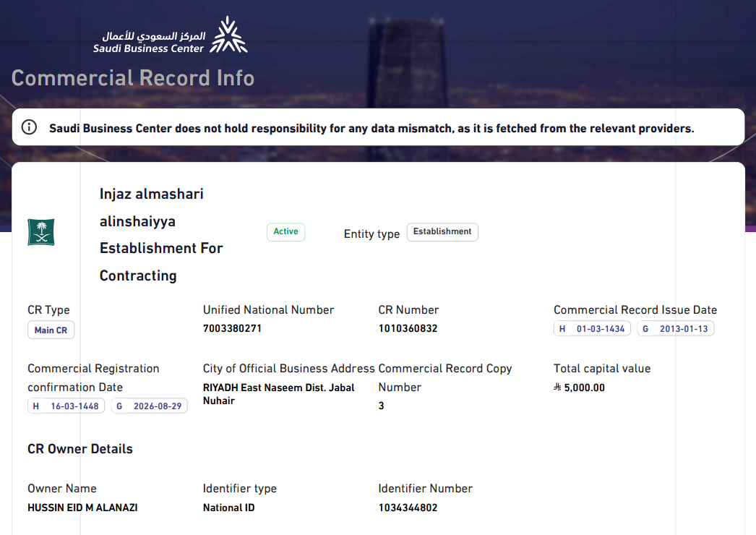The image size is (756, 535).
Task: Select the Gregorian issue date 2013-01-13
Action: click(676, 329)
